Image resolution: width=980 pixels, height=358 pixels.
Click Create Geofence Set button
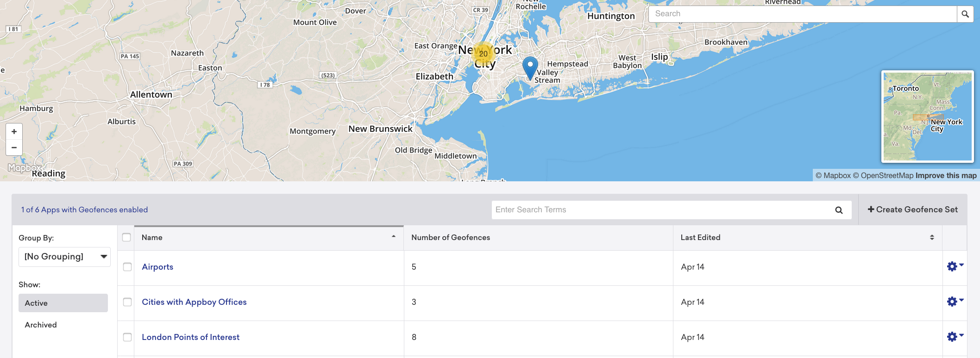coord(913,210)
